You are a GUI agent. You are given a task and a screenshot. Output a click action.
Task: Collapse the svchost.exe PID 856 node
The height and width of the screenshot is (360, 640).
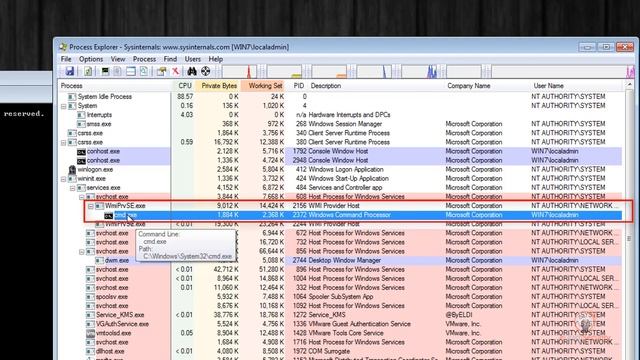[x=82, y=252]
